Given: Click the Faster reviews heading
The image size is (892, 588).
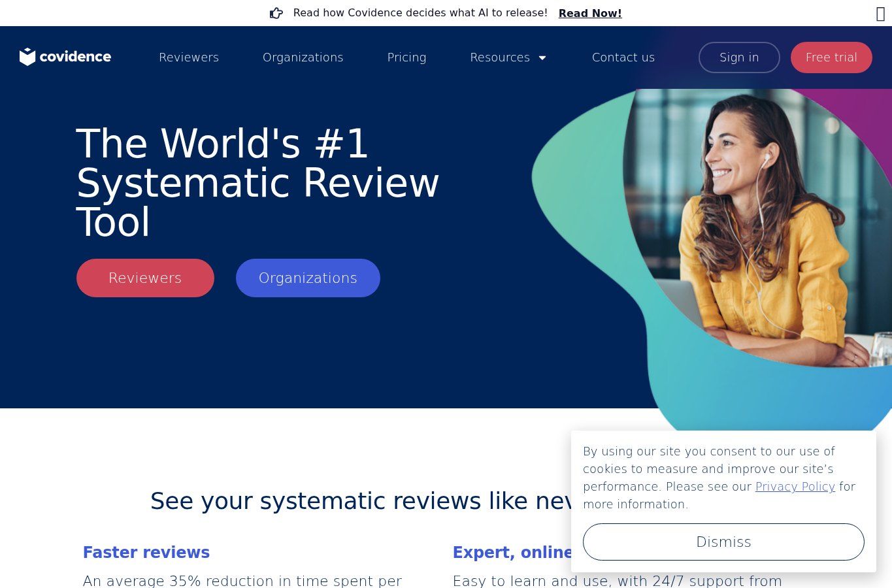Looking at the screenshot, I should coord(146,552).
